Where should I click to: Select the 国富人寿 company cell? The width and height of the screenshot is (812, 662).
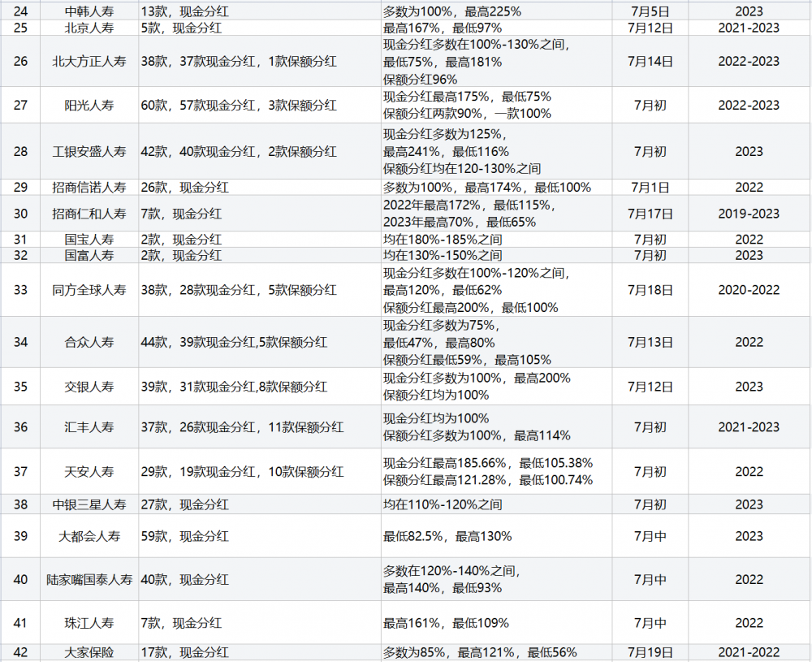click(x=89, y=255)
